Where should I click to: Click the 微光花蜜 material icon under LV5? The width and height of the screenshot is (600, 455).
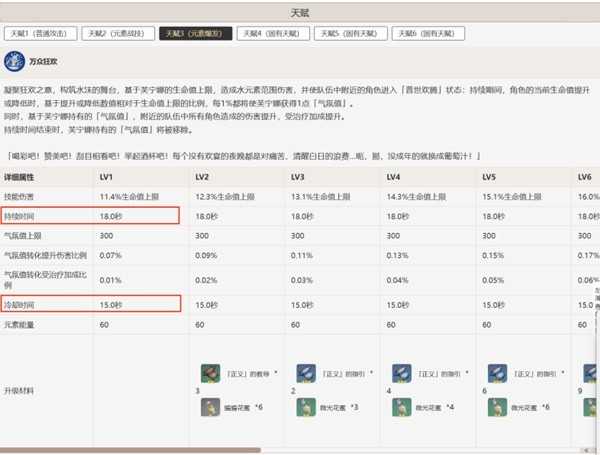click(x=493, y=407)
